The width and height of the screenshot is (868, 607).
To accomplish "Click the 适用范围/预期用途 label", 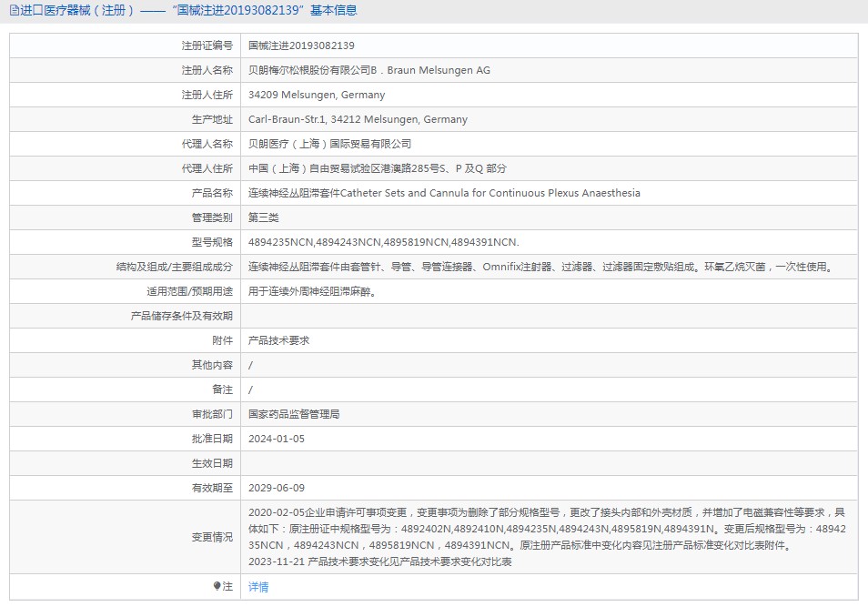I will (x=190, y=291).
